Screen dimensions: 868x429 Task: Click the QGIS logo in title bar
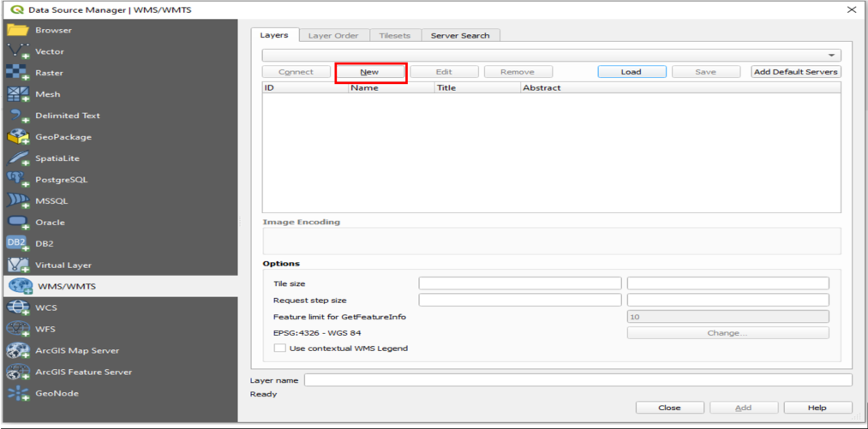18,9
